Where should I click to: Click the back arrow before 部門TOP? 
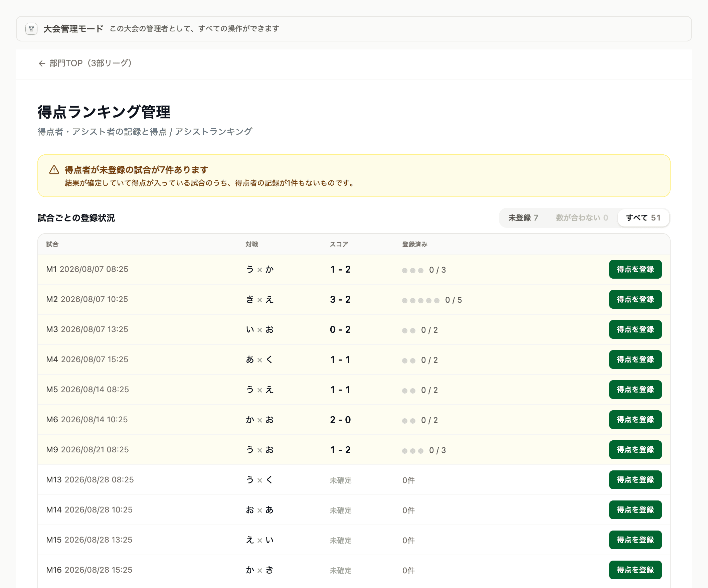(x=42, y=63)
